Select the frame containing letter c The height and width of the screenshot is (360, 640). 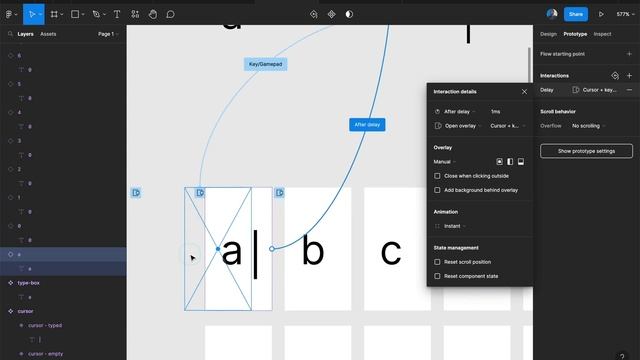(x=397, y=249)
